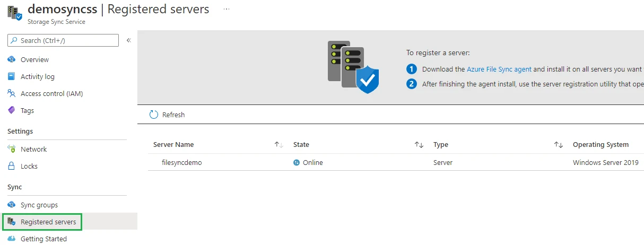Click the Locks padlock icon

(x=12, y=166)
